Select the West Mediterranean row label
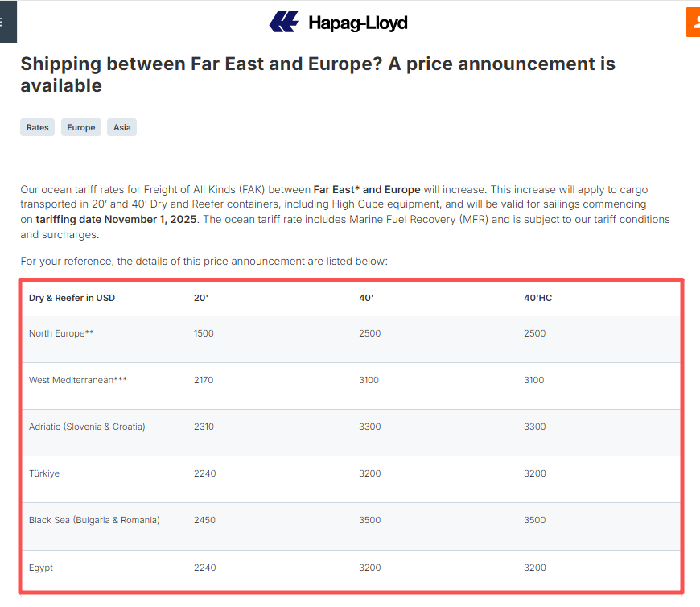This screenshot has height=607, width=700. (x=77, y=380)
